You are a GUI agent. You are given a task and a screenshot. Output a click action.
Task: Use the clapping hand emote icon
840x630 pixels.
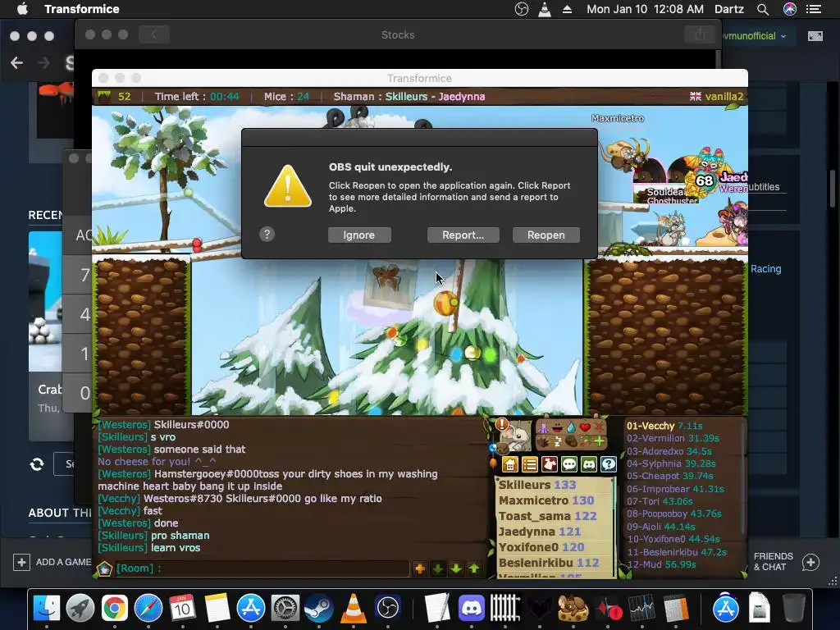point(543,442)
